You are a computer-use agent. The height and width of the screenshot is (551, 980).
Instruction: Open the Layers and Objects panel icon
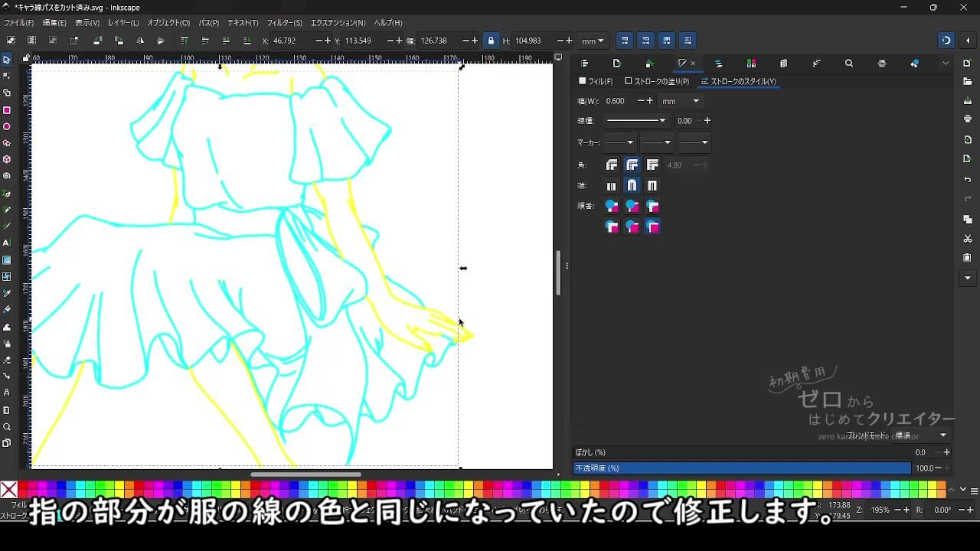[x=718, y=64]
